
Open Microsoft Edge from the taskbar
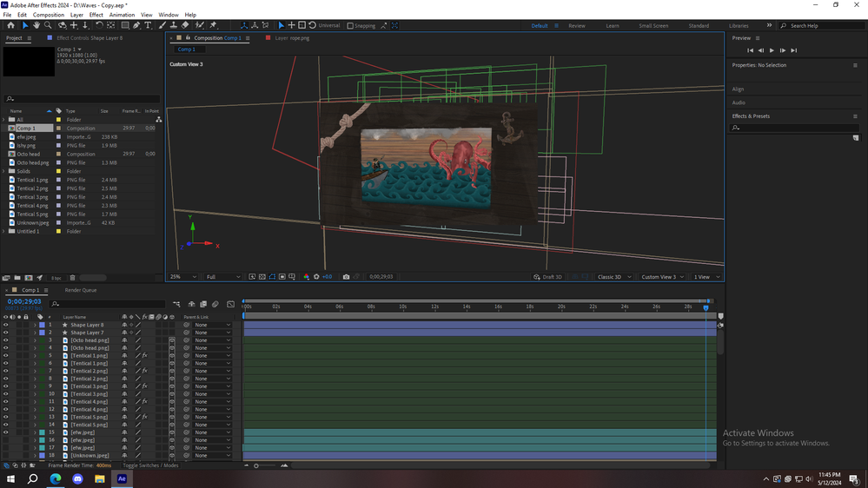pos(56,478)
